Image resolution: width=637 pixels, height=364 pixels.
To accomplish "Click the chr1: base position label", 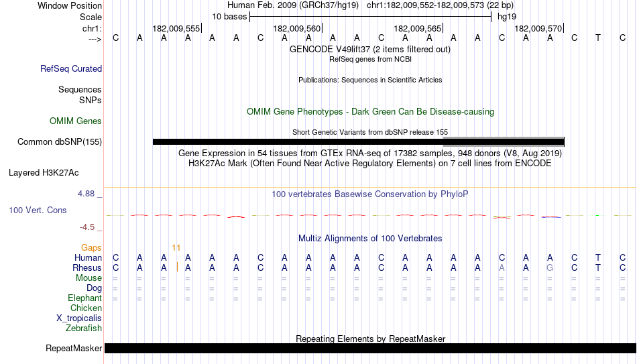I will point(92,28).
